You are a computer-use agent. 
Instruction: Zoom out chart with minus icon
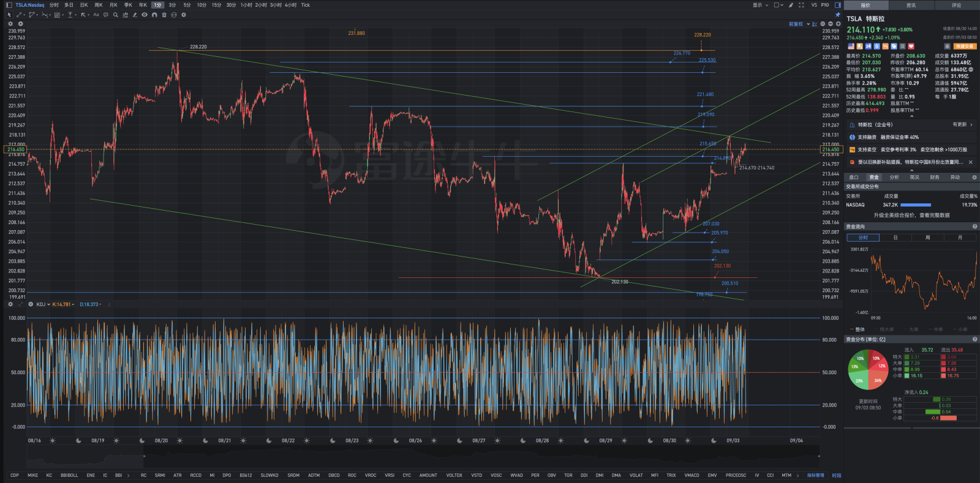831,24
